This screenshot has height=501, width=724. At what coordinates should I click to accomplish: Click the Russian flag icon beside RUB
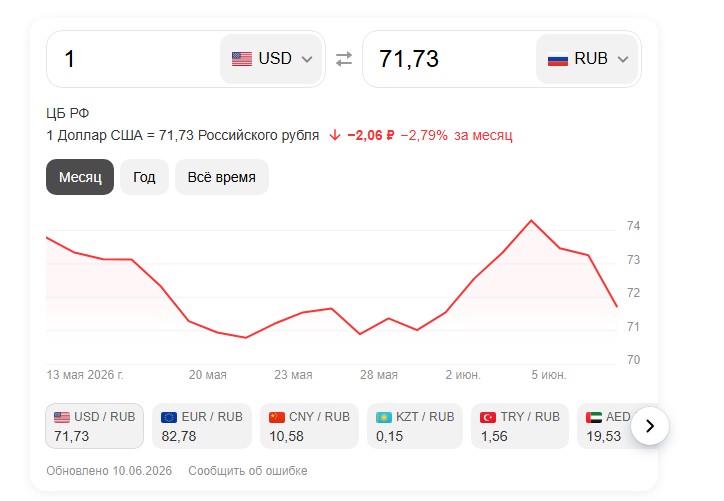[557, 60]
